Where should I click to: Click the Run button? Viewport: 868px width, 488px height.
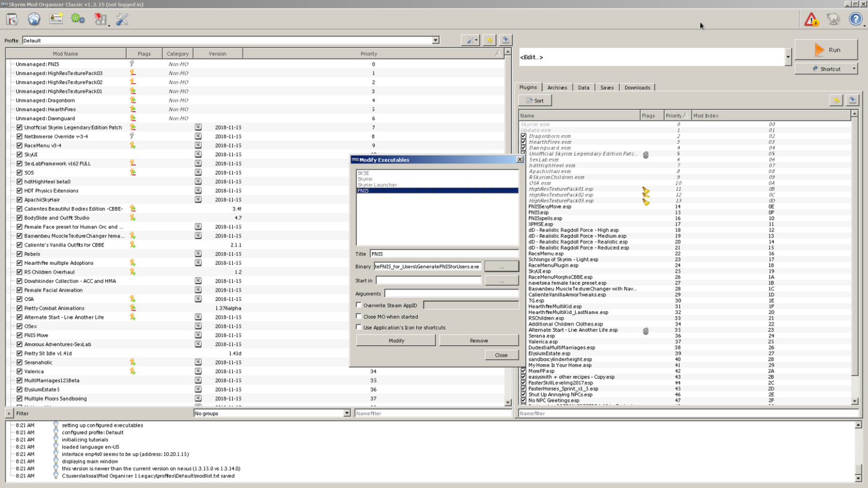[826, 50]
